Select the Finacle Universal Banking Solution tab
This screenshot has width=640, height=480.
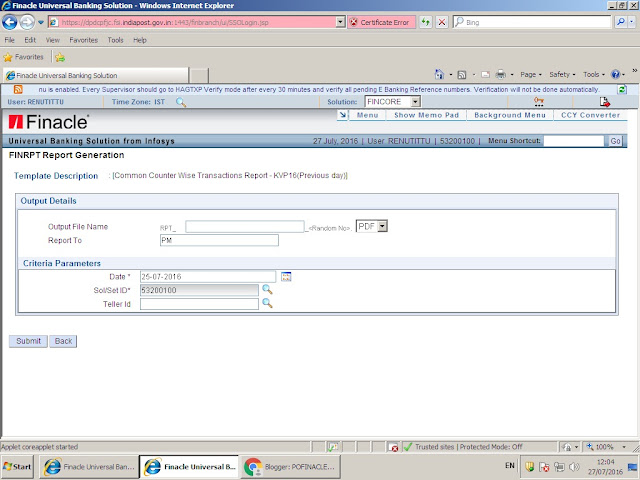(x=96, y=76)
